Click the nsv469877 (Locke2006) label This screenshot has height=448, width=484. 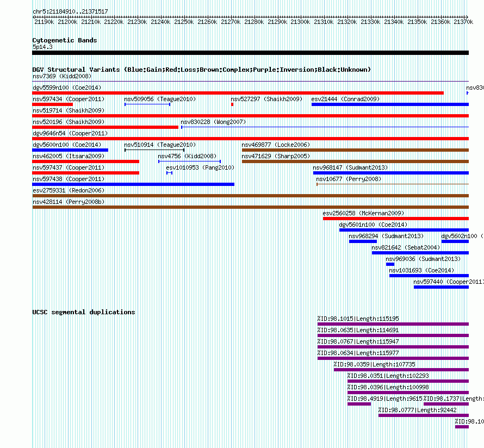[276, 145]
